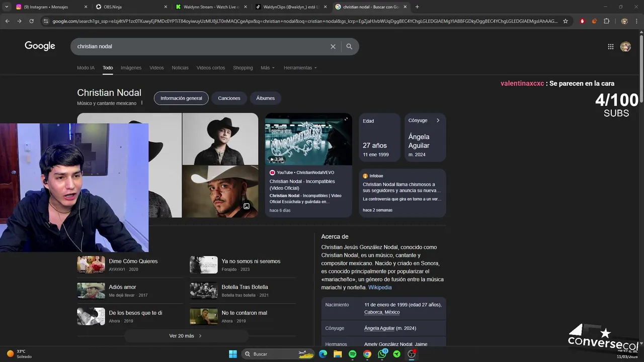The image size is (644, 362).
Task: Select the Todo results tab
Action: (108, 68)
